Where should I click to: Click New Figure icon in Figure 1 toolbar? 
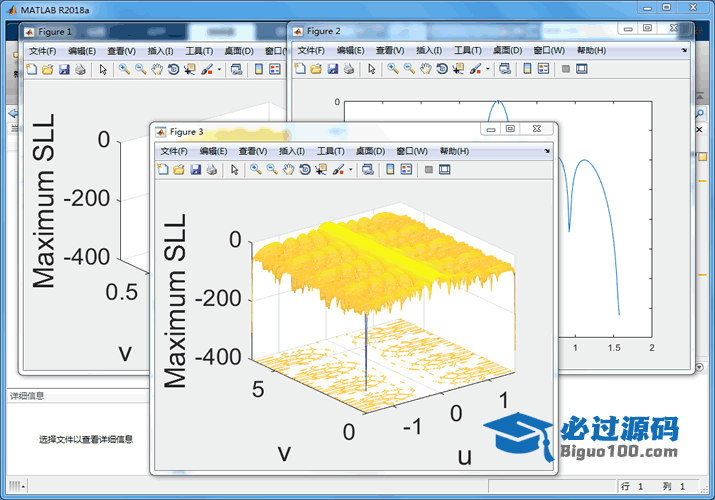pyautogui.click(x=31, y=69)
